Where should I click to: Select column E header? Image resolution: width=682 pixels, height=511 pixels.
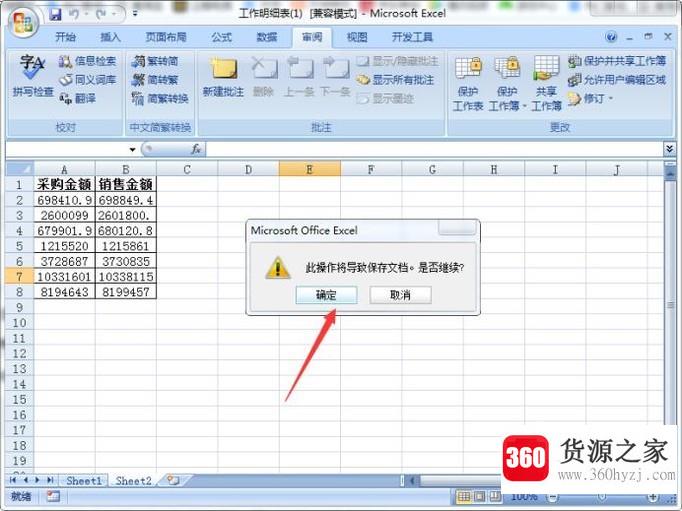[309, 169]
